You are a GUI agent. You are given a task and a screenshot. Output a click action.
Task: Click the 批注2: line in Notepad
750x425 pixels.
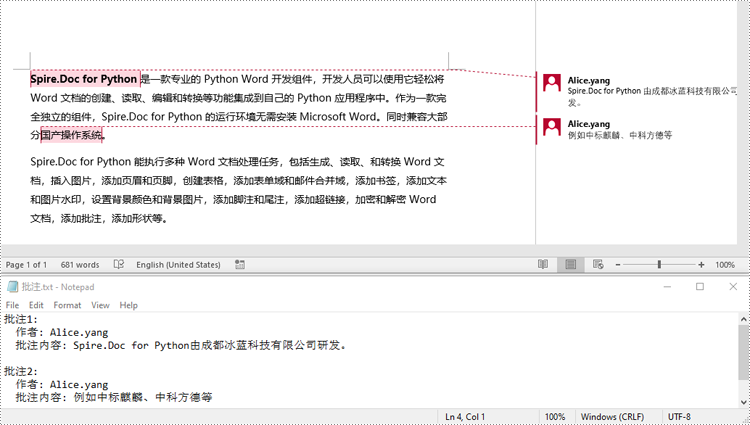[x=21, y=371]
